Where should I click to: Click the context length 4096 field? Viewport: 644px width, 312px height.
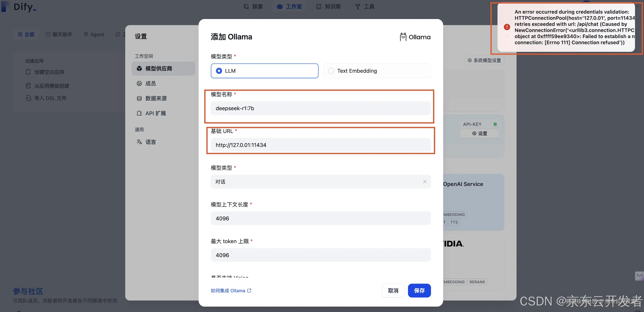click(321, 218)
